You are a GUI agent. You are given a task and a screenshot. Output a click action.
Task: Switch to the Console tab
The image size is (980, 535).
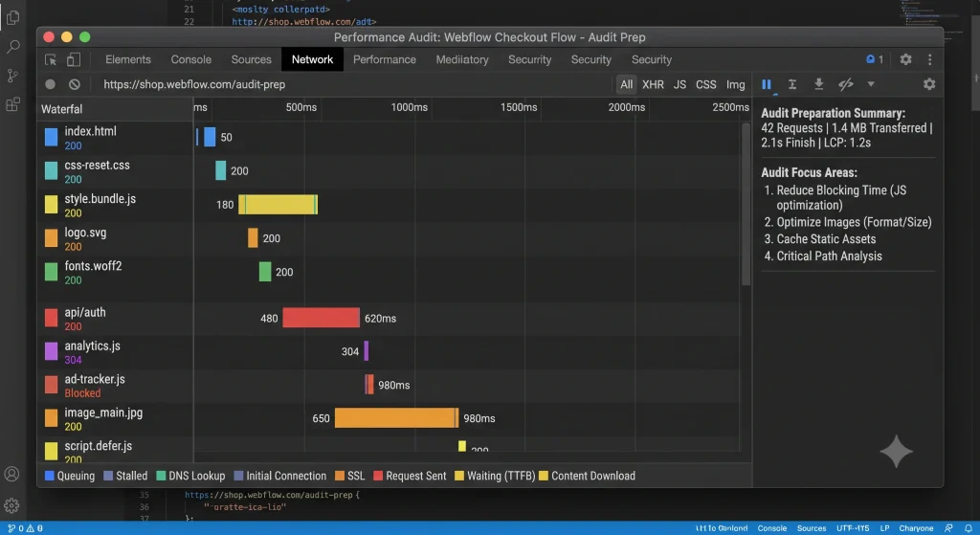click(x=191, y=59)
